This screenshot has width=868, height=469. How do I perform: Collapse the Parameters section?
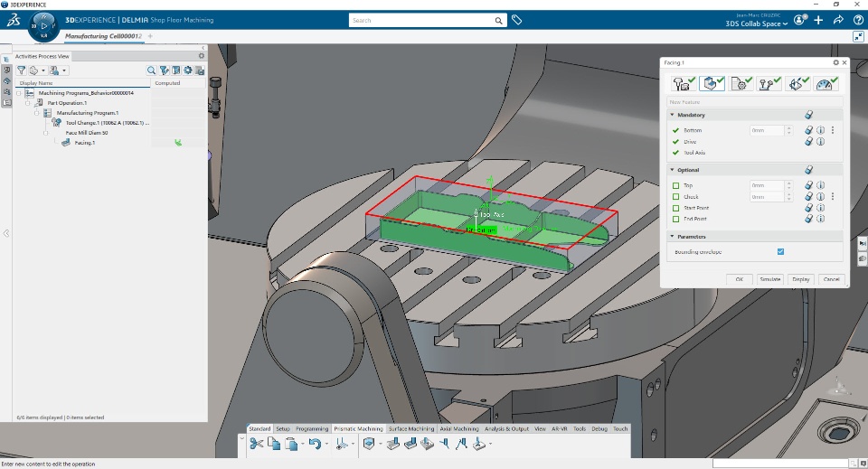[672, 236]
